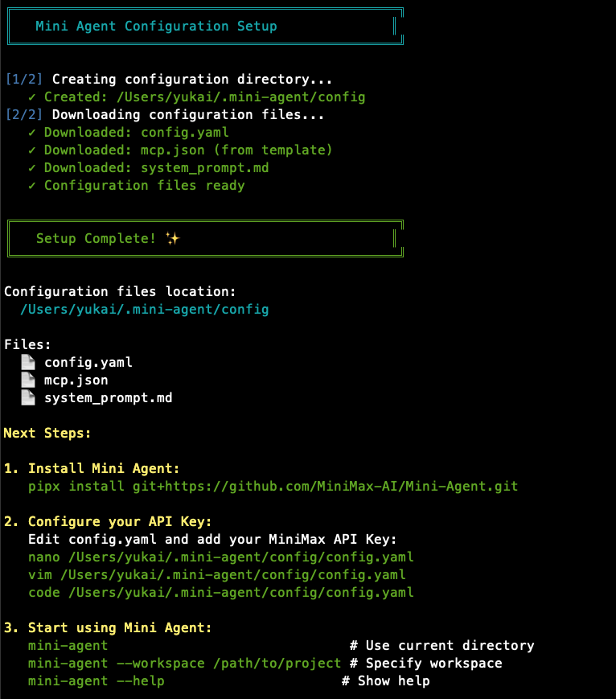Click '1. Install Mini Agent:' heading
This screenshot has height=699, width=616.
[x=92, y=468]
